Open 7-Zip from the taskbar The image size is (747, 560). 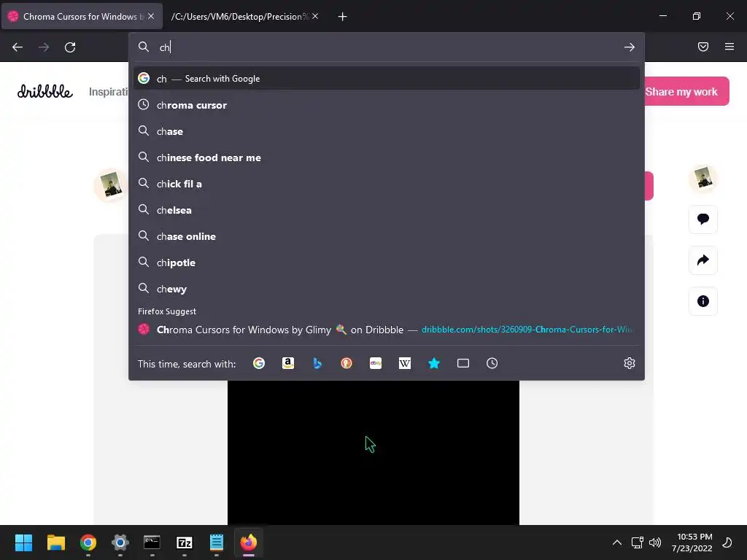point(185,542)
